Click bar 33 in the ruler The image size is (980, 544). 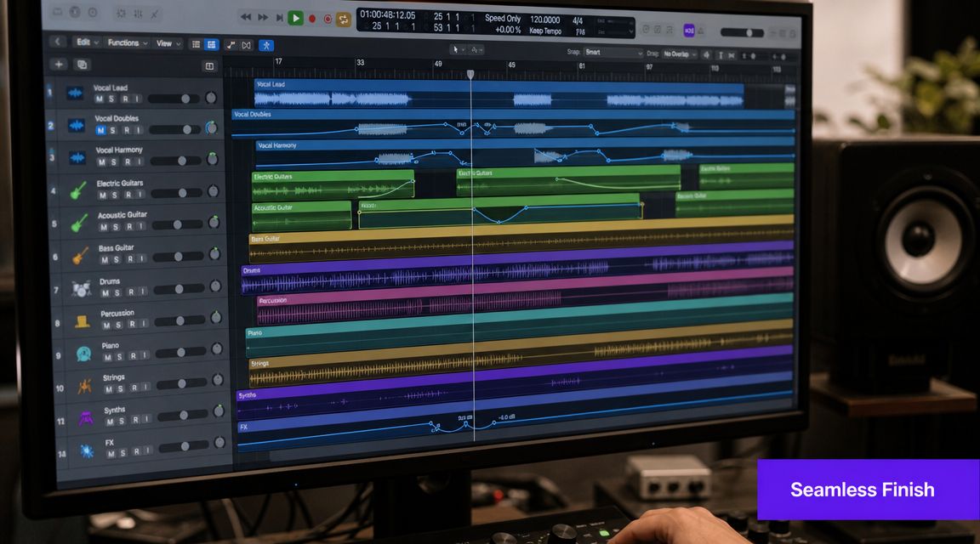(360, 62)
